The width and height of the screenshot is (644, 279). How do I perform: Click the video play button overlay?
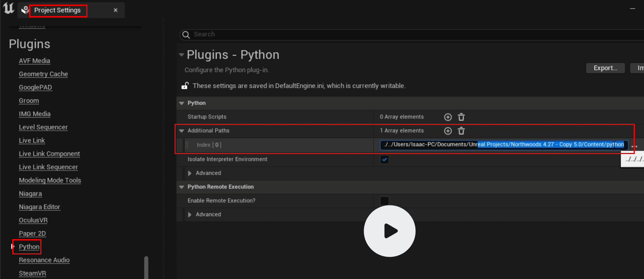coord(389,231)
